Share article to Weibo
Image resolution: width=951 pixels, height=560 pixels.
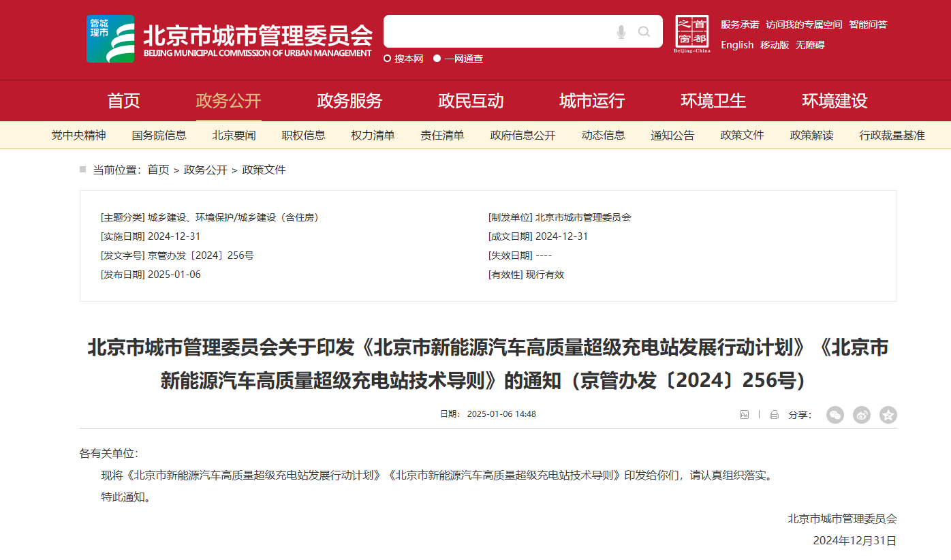point(862,414)
